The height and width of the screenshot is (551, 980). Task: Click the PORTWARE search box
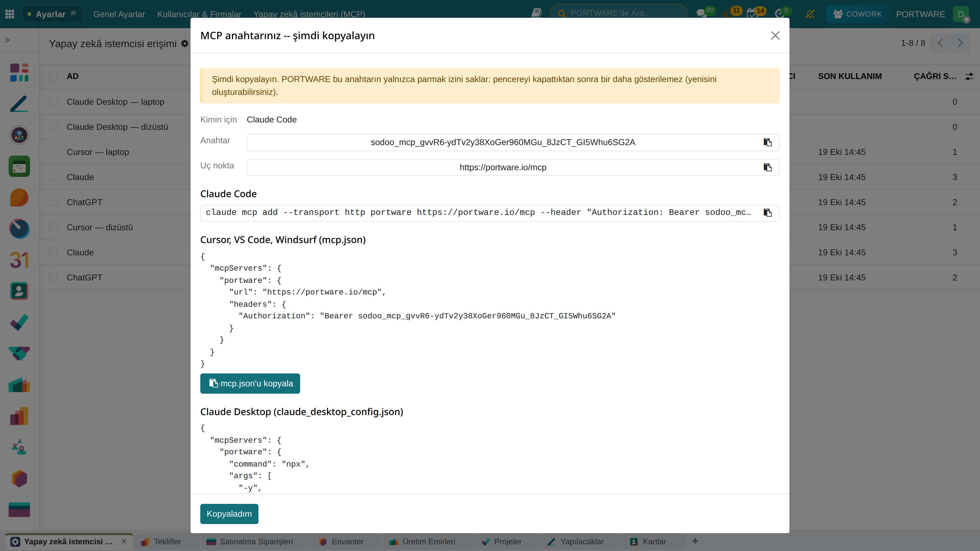619,13
